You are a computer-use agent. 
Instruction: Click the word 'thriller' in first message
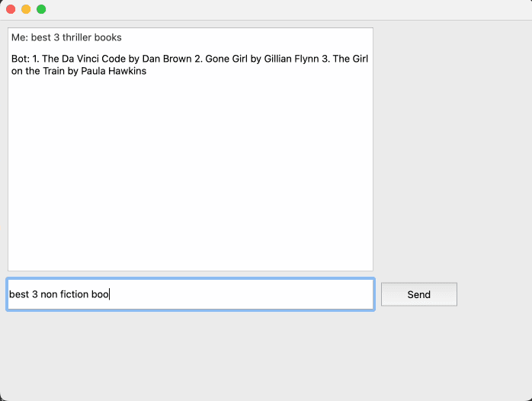(77, 37)
